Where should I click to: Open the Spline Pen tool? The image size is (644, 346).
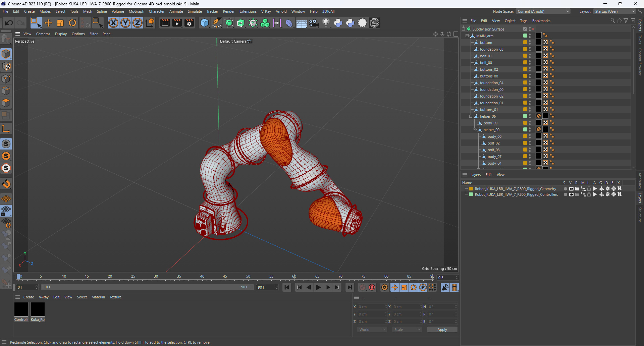217,23
